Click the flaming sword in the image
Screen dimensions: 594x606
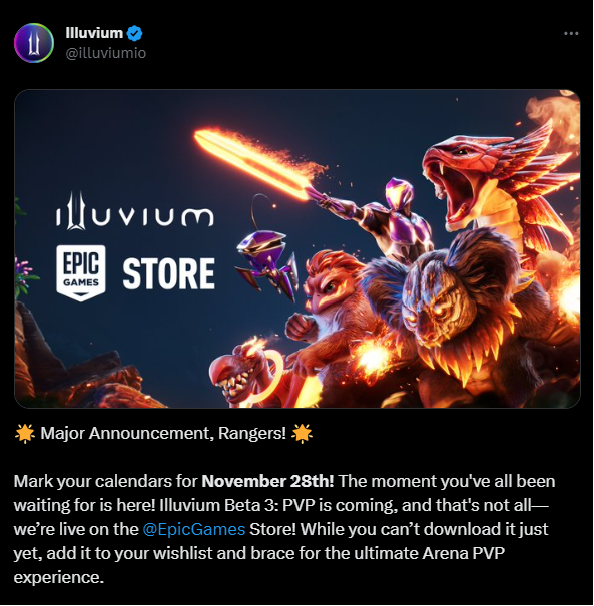pyautogui.click(x=257, y=163)
